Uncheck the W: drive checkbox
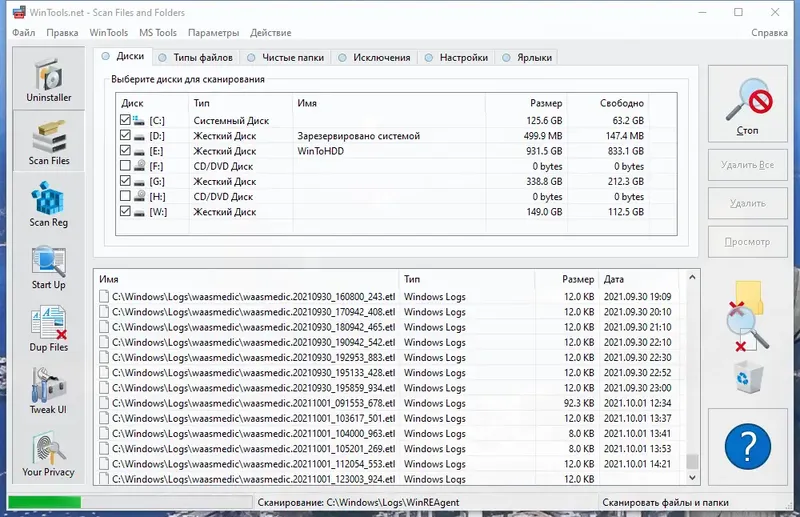The height and width of the screenshot is (517, 800). pyautogui.click(x=125, y=211)
